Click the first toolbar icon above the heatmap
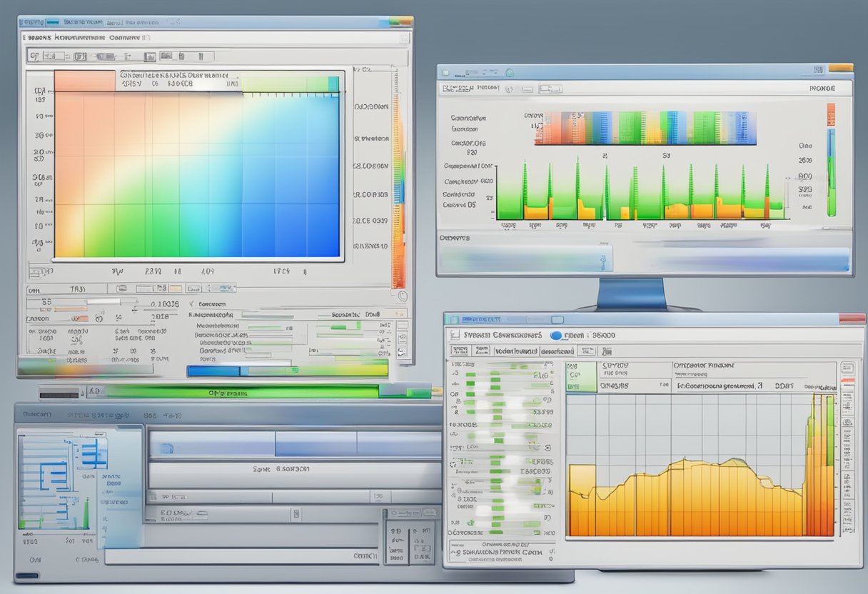 click(34, 55)
